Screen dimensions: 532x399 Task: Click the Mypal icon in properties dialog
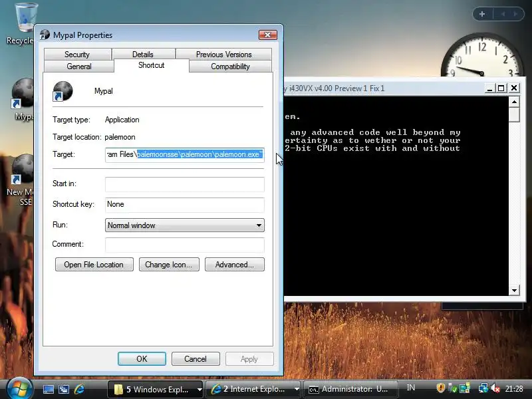coord(63,91)
